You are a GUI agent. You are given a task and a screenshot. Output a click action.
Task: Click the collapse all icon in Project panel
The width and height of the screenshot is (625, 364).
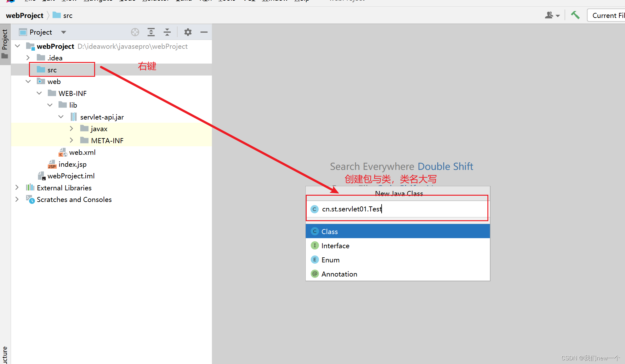coord(167,32)
